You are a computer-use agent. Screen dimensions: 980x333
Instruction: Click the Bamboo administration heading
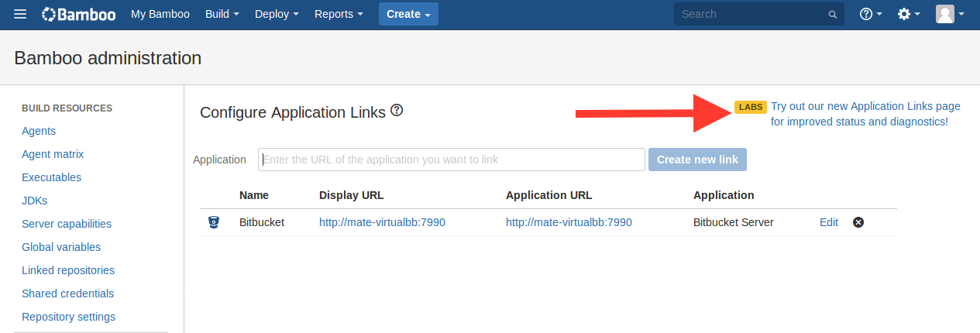pos(108,58)
